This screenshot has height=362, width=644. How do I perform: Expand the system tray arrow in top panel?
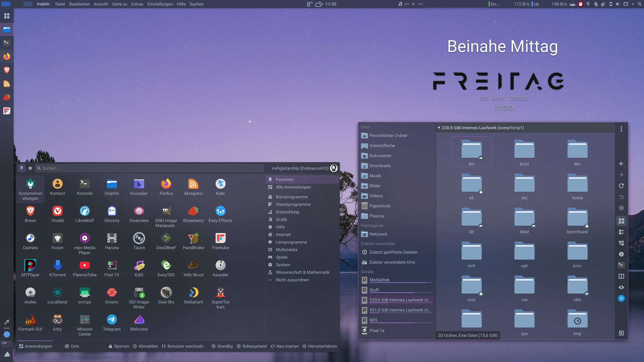click(x=633, y=4)
